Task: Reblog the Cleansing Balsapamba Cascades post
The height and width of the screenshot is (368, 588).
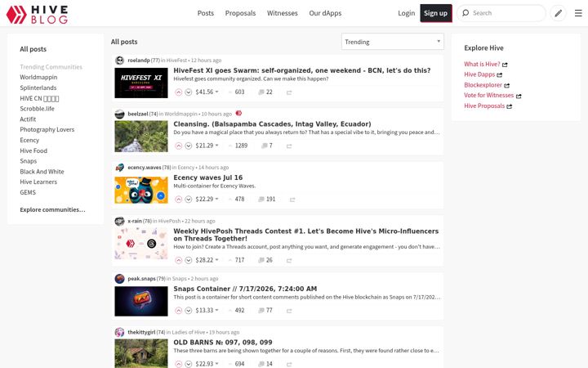Action: [x=289, y=146]
